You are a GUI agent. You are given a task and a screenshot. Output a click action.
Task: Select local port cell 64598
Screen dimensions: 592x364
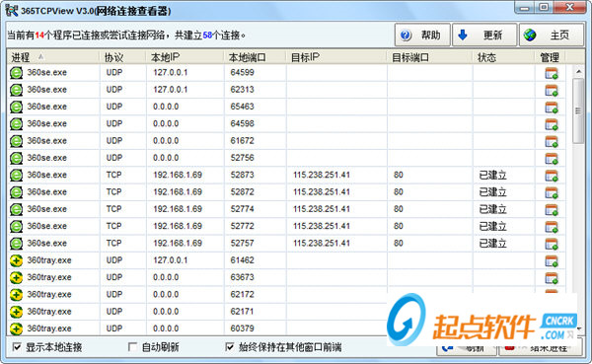[x=242, y=123]
